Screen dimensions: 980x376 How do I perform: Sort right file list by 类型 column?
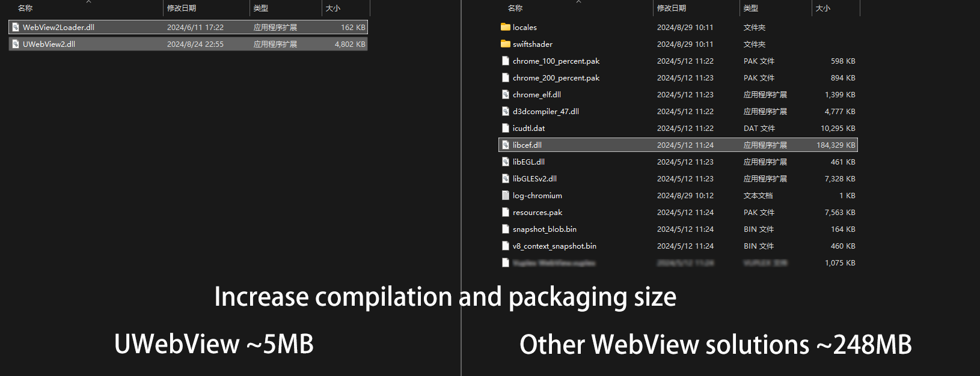coord(750,8)
